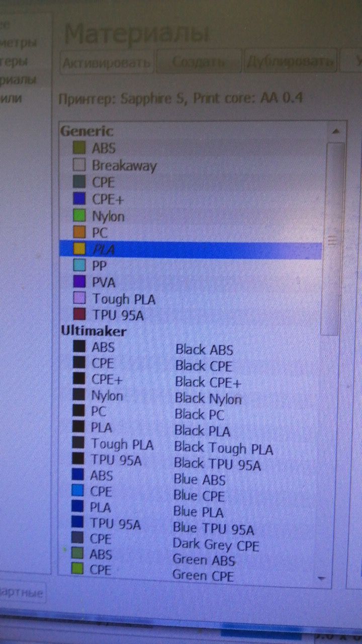Select Generic CPE+ blue swatch
The image size is (362, 644).
(79, 199)
